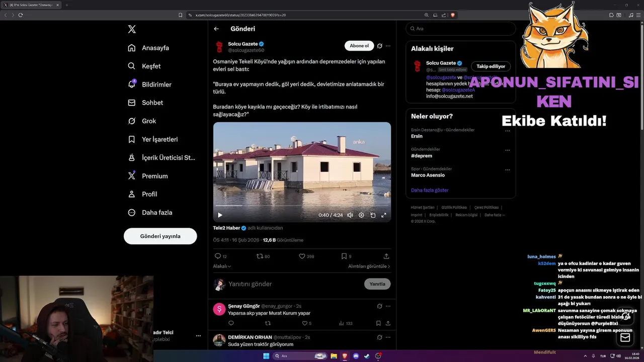Bookmark this page in address bar

coord(181,15)
